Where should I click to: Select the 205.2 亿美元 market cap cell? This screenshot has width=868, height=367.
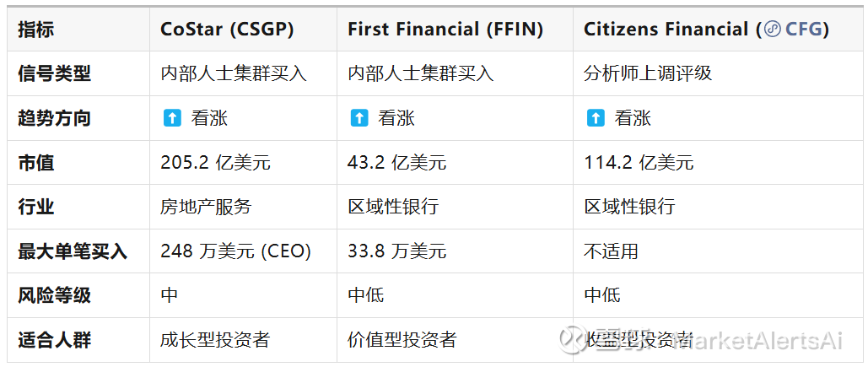(215, 163)
